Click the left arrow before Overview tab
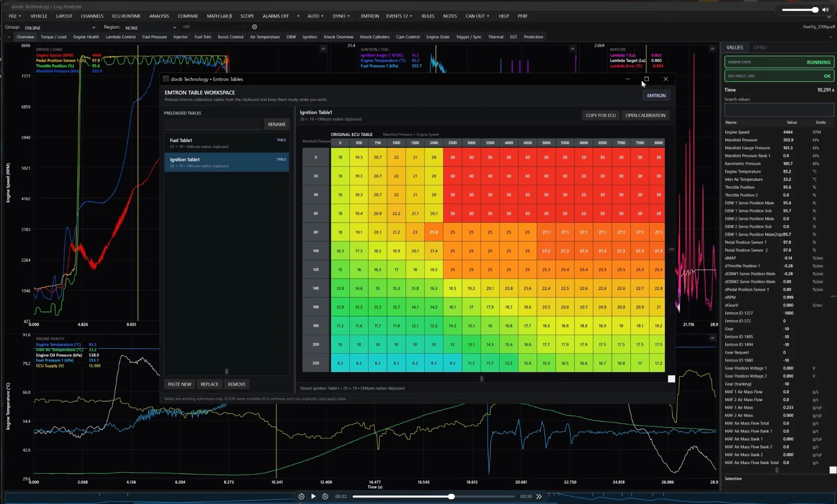 9,37
